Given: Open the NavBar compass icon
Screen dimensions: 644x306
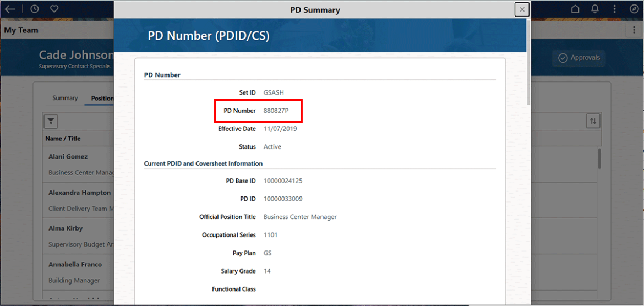Looking at the screenshot, I should [x=634, y=9].
